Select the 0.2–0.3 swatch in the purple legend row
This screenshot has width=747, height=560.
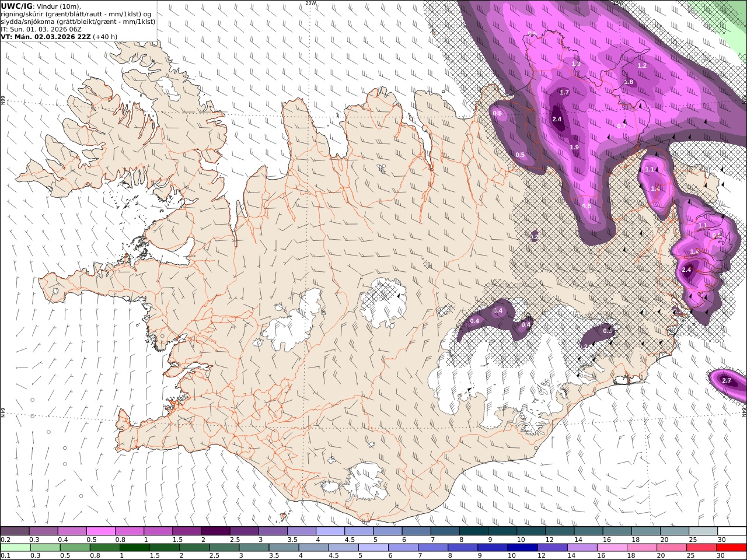tap(15, 531)
